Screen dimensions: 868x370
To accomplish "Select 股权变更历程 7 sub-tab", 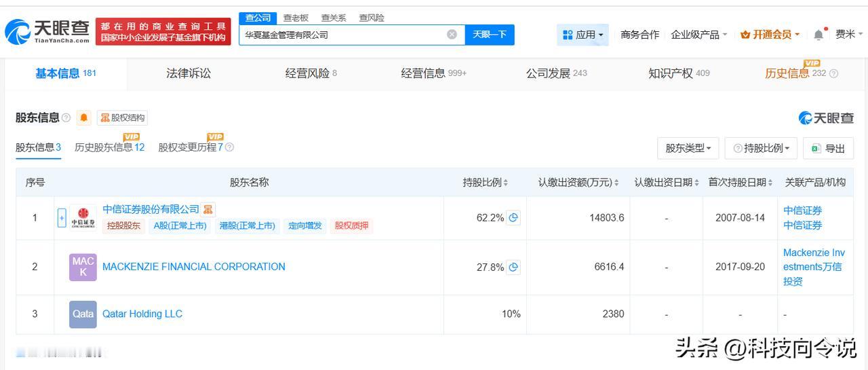I will [x=191, y=147].
